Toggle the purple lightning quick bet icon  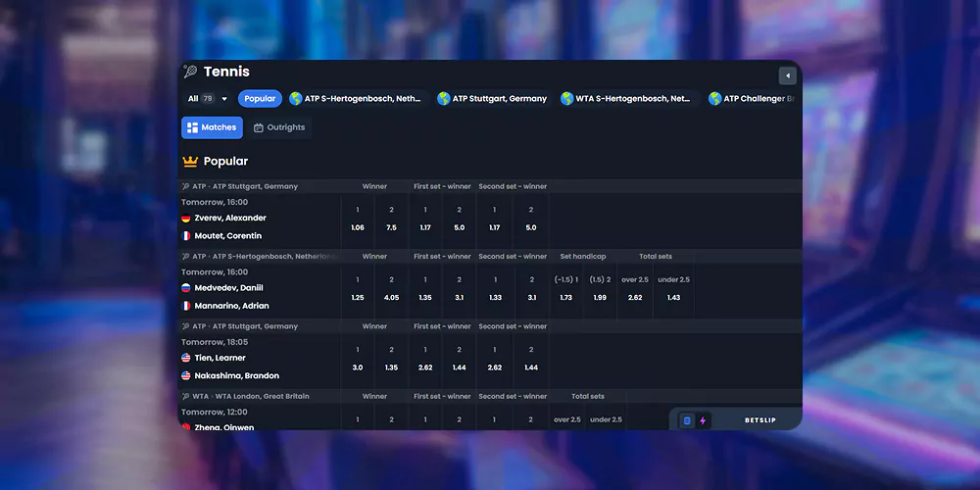(703, 420)
